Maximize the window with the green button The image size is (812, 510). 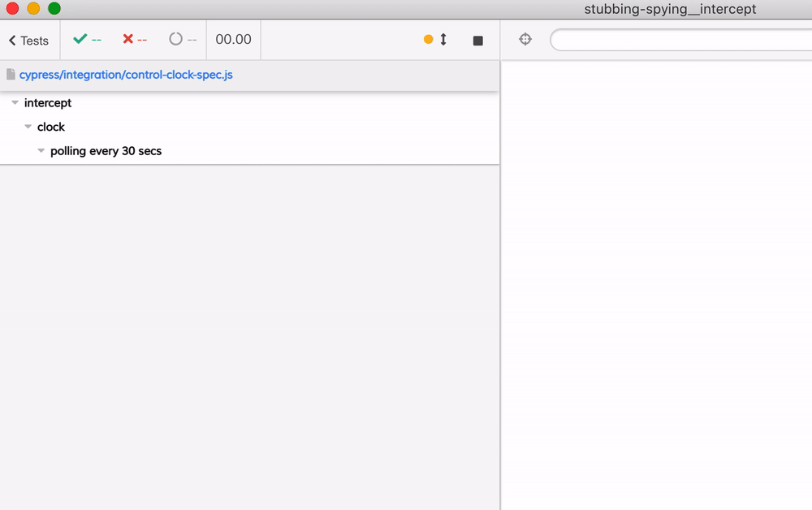[x=54, y=9]
